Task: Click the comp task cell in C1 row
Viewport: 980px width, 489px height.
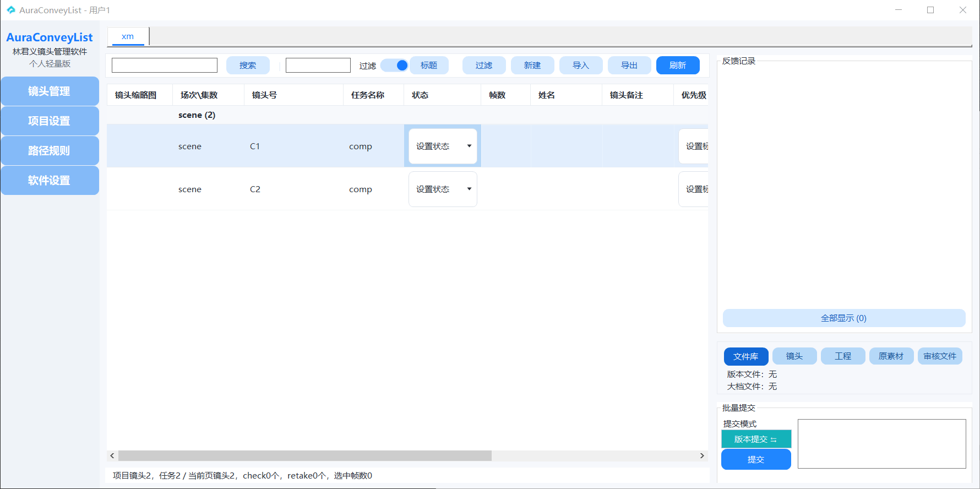Action: pos(374,146)
